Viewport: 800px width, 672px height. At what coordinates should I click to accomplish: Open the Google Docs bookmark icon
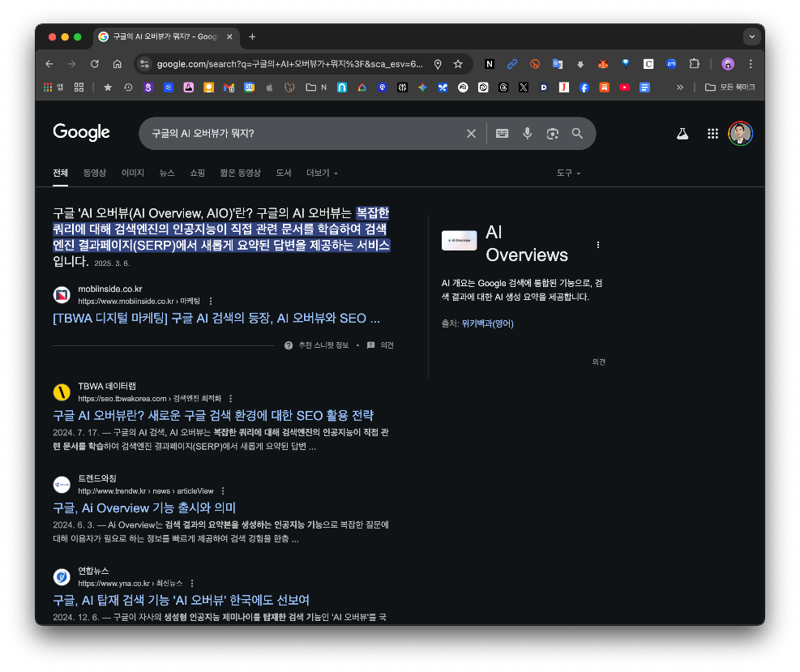coord(645,88)
